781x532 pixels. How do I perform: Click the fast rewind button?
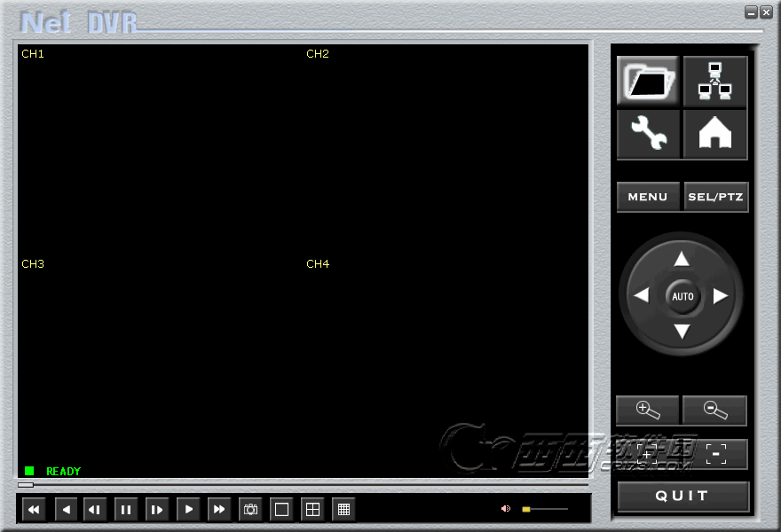[35, 509]
